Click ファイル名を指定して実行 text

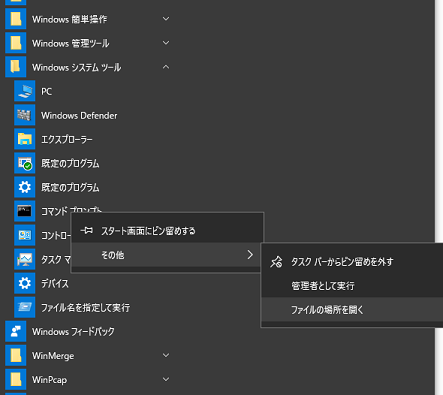pyautogui.click(x=85, y=308)
